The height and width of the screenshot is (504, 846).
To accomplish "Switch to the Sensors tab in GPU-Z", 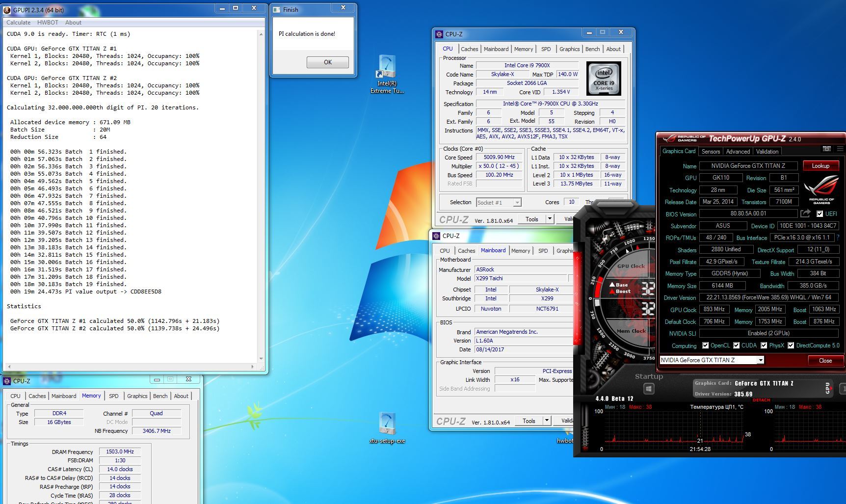I will [711, 152].
